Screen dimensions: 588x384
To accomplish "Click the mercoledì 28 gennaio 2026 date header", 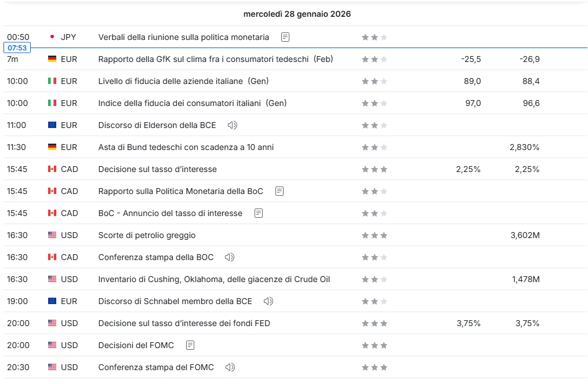I will [x=297, y=14].
